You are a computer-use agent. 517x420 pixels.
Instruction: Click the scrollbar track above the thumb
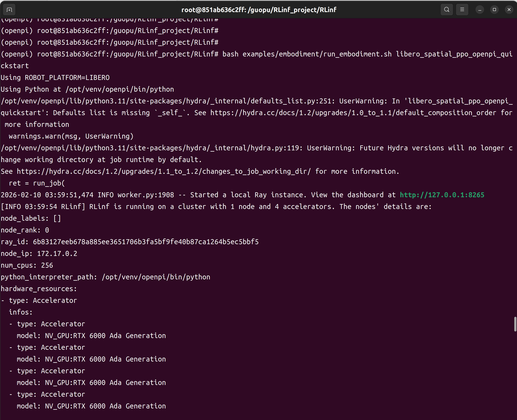(515, 169)
